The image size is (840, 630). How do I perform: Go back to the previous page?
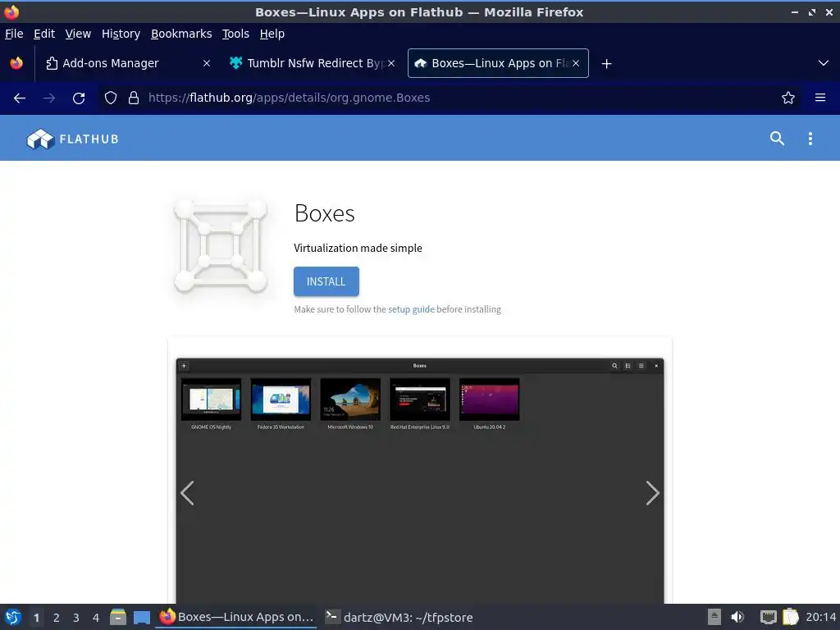pos(20,98)
